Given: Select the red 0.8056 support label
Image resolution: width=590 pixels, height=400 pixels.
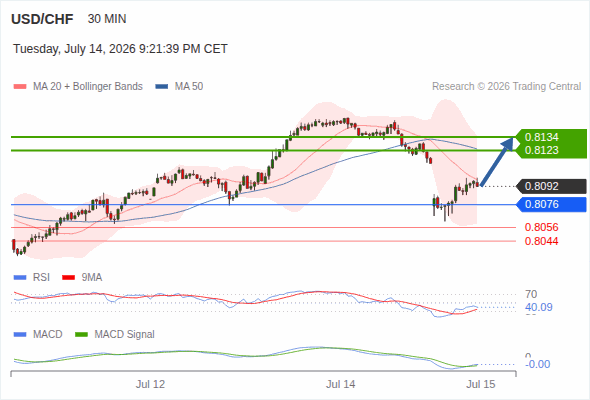Looking at the screenshot, I should pyautogui.click(x=541, y=227).
